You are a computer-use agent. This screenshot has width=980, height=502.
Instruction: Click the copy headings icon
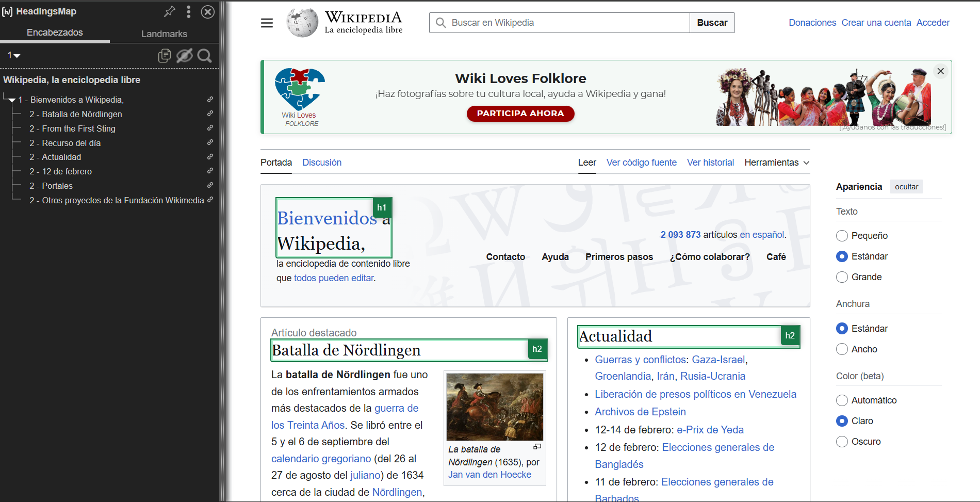coord(164,56)
